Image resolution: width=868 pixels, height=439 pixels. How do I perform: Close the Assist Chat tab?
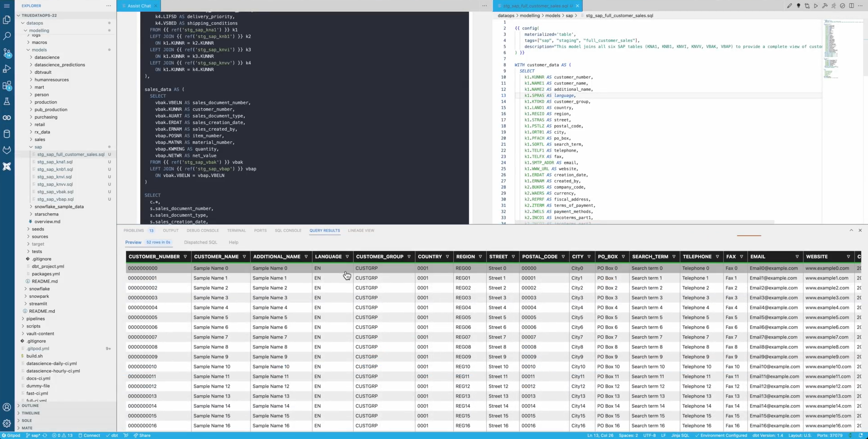155,6
